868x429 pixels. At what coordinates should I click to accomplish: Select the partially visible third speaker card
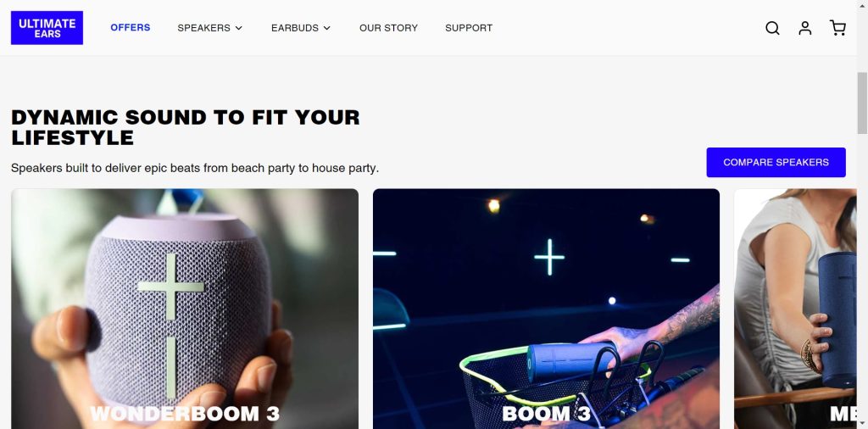[x=795, y=309]
